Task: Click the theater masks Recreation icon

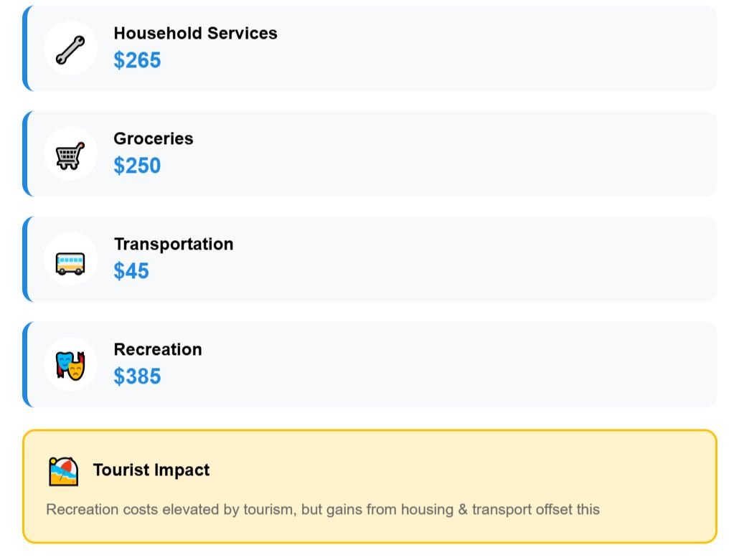Action: point(70,365)
